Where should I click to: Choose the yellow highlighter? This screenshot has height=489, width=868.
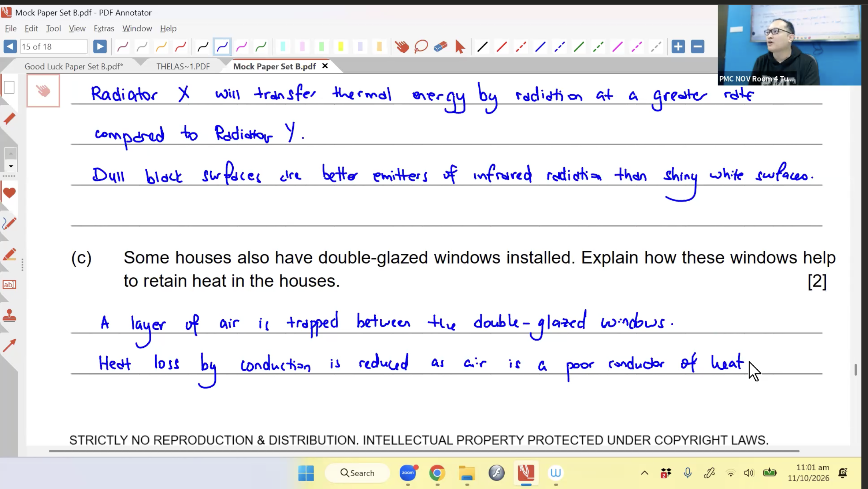pyautogui.click(x=341, y=46)
